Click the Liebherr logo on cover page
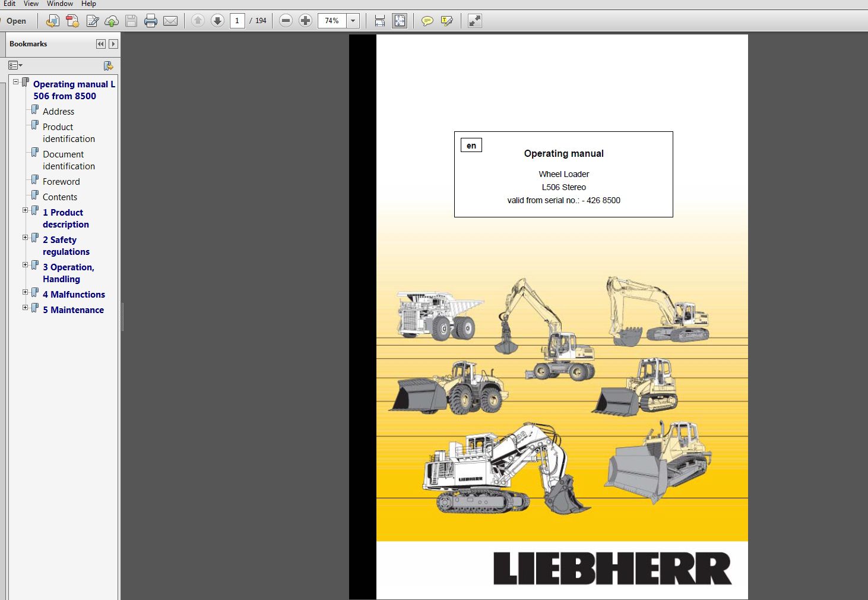The height and width of the screenshot is (600, 868). (613, 569)
